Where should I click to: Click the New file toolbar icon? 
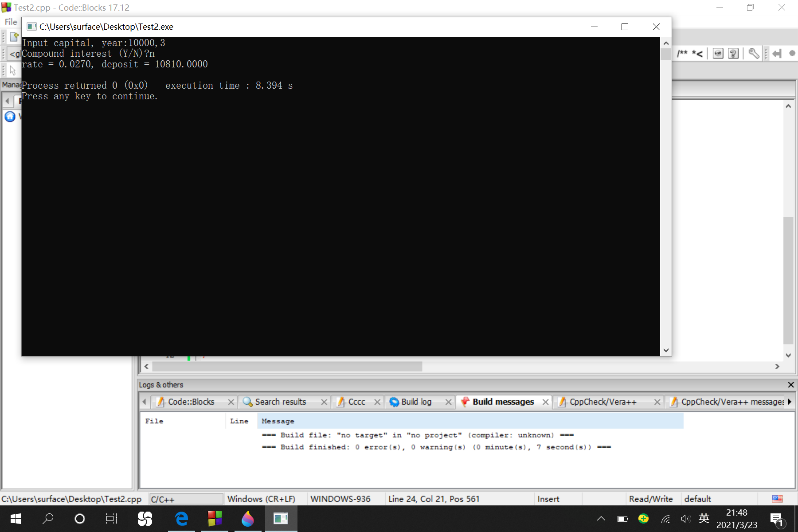(x=14, y=36)
